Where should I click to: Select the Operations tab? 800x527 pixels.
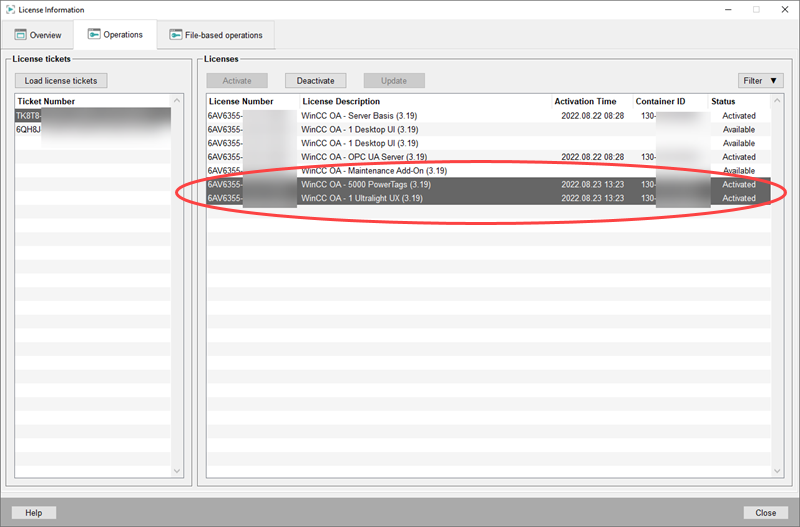pos(115,35)
